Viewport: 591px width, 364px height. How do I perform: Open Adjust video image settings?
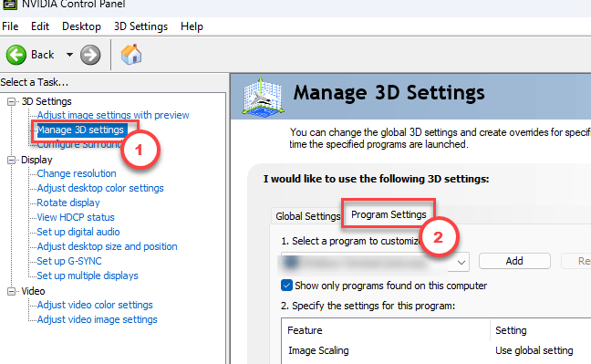click(x=98, y=319)
